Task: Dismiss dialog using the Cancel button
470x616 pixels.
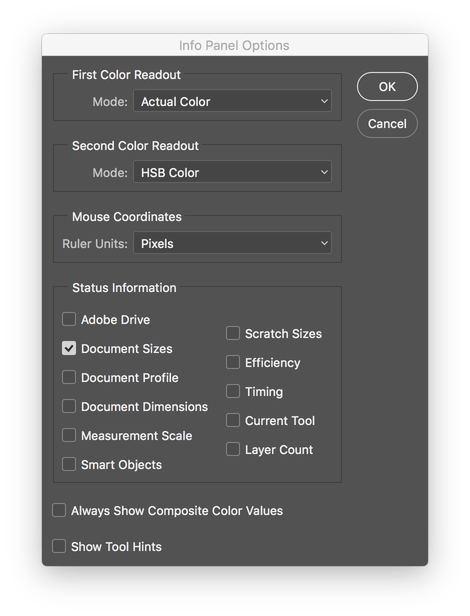Action: 387,124
